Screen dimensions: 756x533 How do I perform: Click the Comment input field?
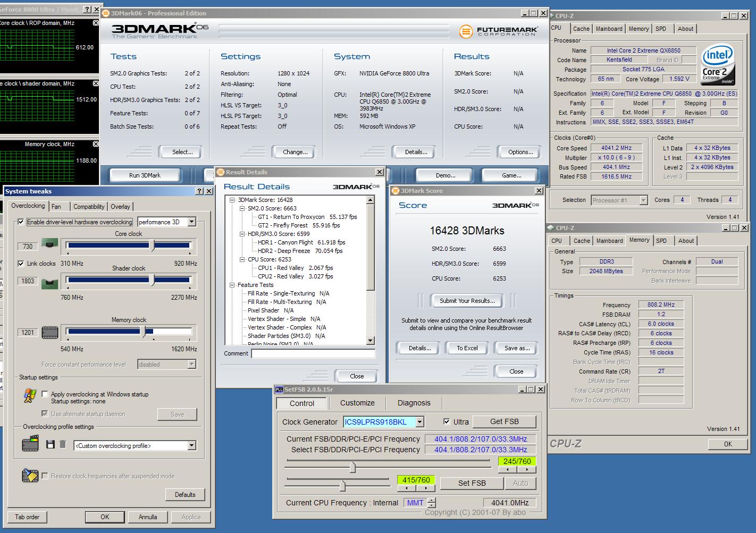click(313, 353)
